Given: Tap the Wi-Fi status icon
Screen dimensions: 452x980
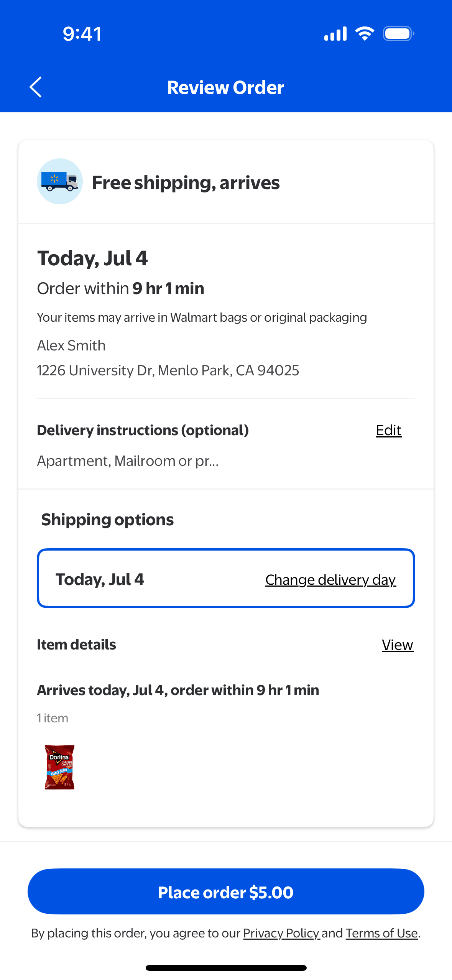Looking at the screenshot, I should 365,34.
